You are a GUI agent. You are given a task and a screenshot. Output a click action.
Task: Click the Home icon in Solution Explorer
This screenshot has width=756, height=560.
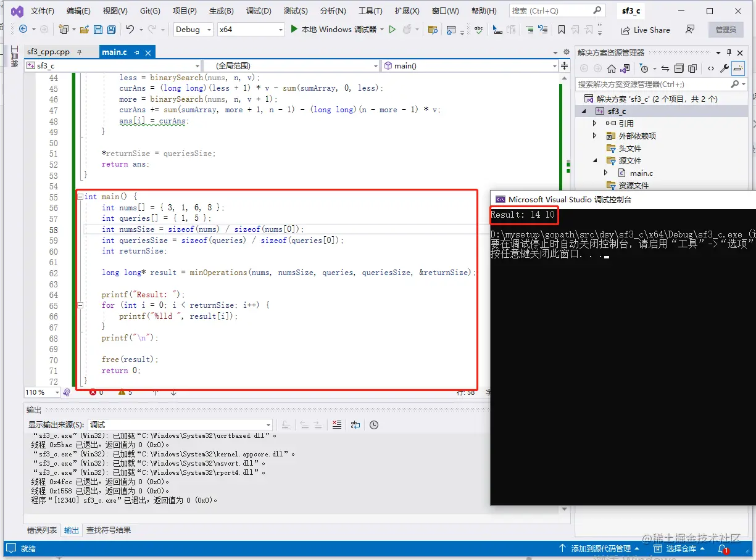(612, 68)
